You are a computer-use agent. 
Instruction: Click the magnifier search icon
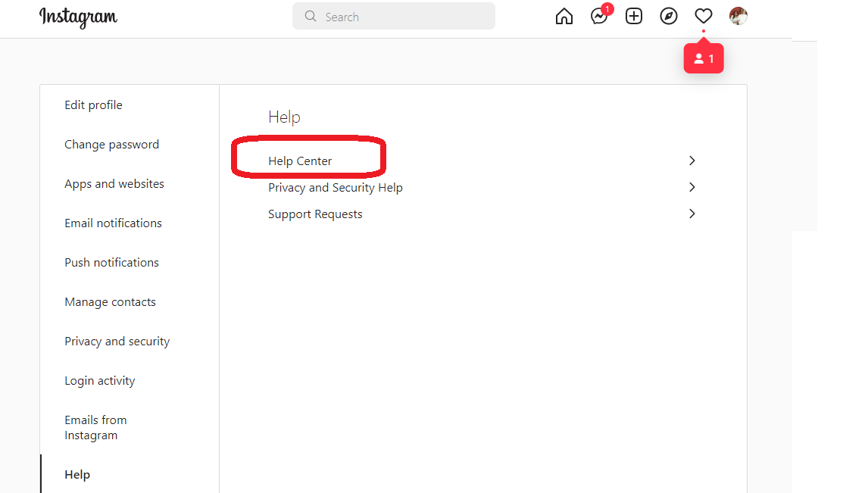click(311, 16)
